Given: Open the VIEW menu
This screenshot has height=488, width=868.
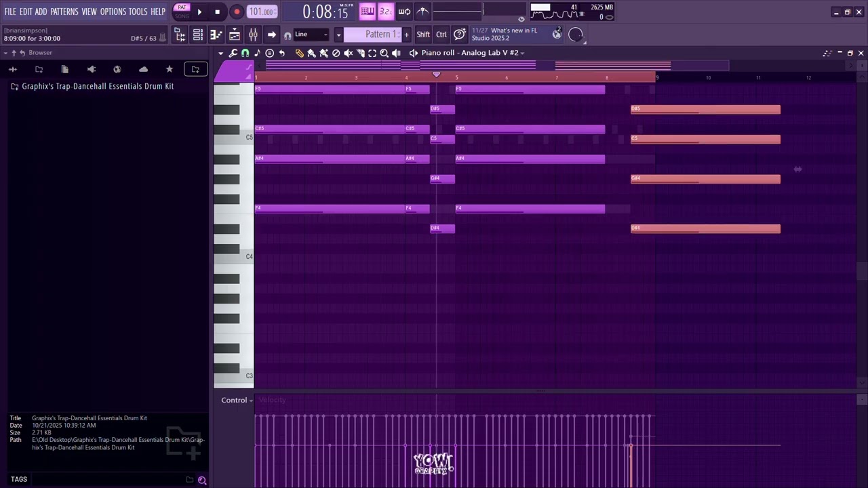Looking at the screenshot, I should pos(90,12).
